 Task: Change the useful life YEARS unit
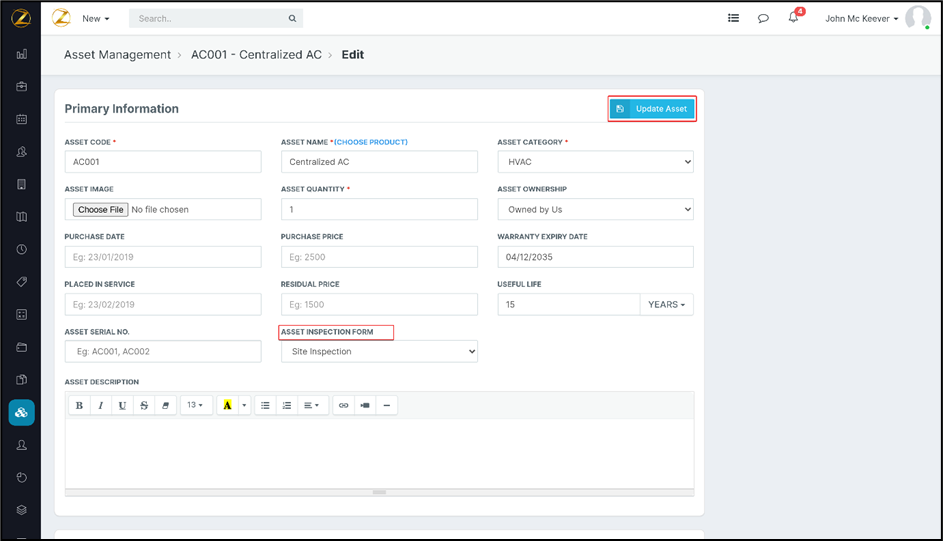(x=666, y=304)
